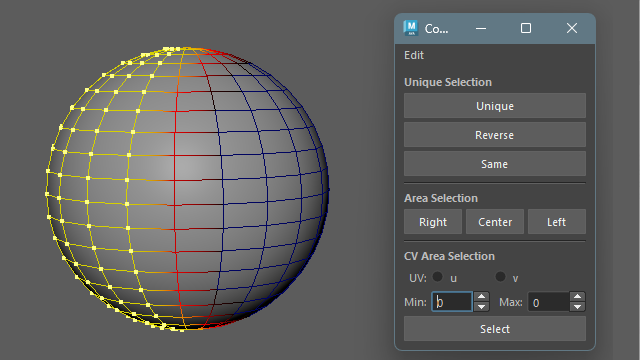The width and height of the screenshot is (640, 360).
Task: Focus the Min value field
Action: coord(452,302)
